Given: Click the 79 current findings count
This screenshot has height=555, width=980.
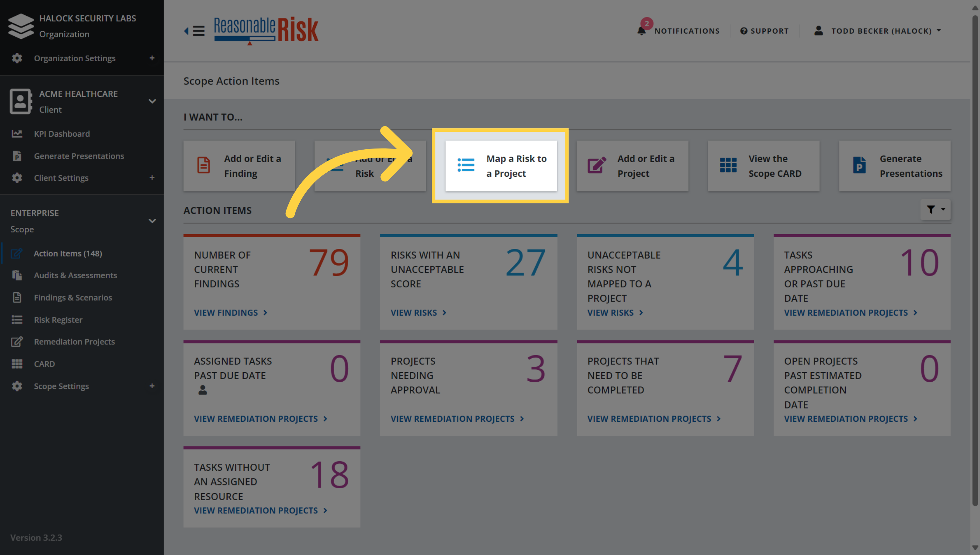Looking at the screenshot, I should [329, 262].
